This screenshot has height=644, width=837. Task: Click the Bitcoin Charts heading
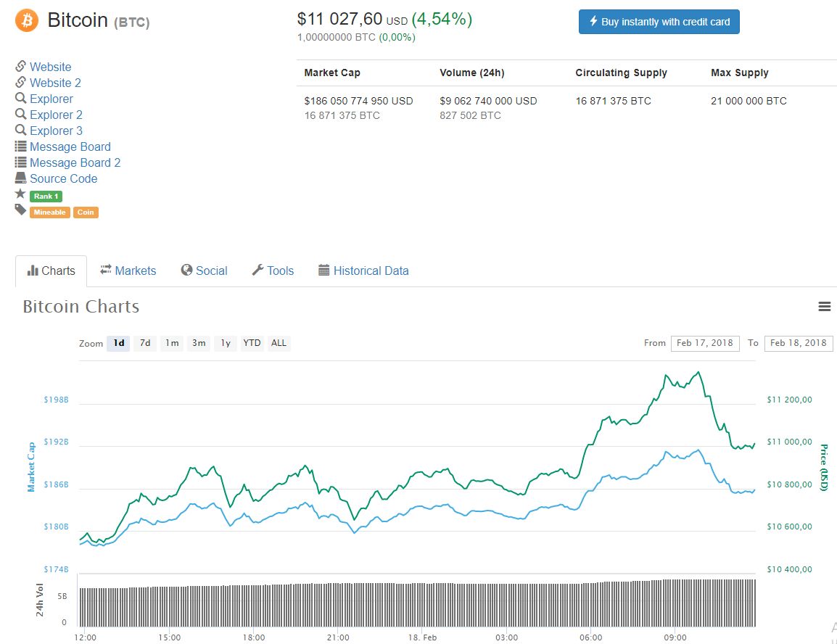[x=81, y=306]
